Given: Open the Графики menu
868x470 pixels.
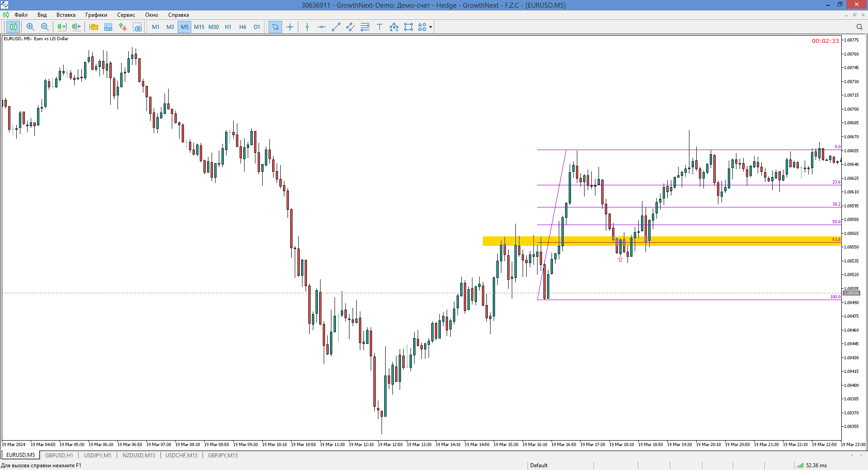Looking at the screenshot, I should point(96,15).
